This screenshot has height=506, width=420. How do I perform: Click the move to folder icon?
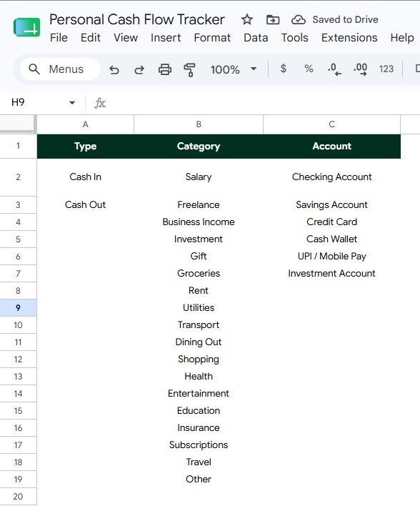coord(273,20)
